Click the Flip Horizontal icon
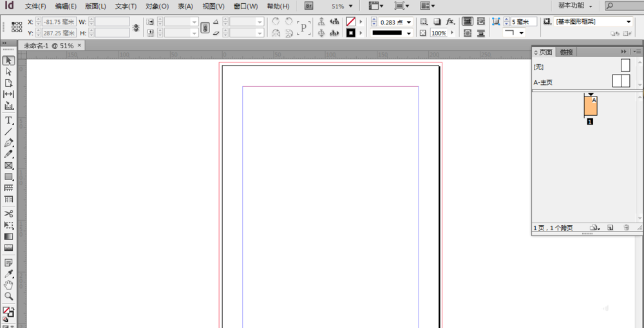The height and width of the screenshot is (328, 644). tap(276, 33)
